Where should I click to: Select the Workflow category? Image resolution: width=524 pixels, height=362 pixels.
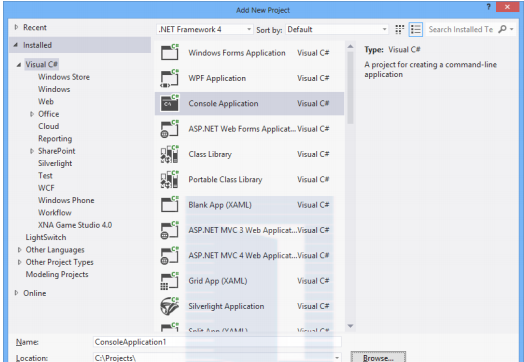click(54, 213)
